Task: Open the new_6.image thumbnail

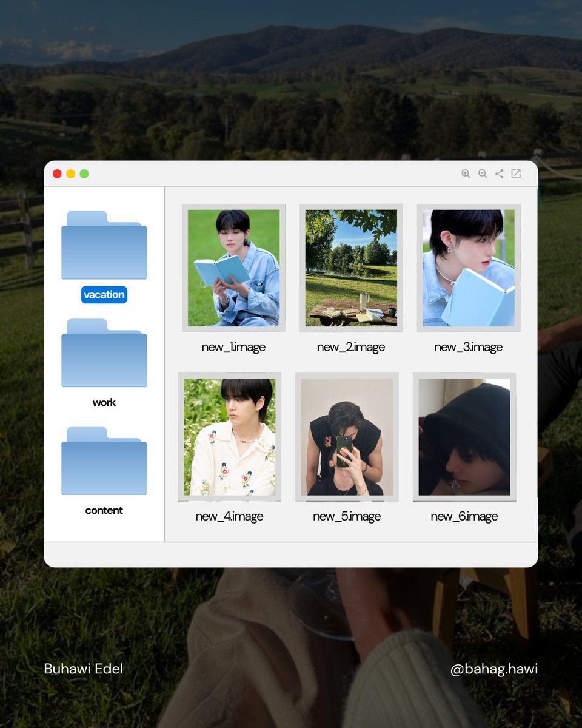Action: click(x=464, y=437)
